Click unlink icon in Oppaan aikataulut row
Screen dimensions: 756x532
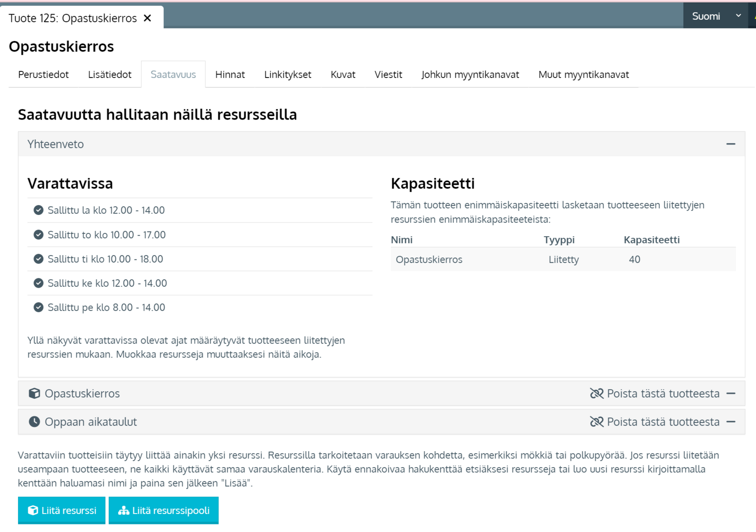point(597,422)
